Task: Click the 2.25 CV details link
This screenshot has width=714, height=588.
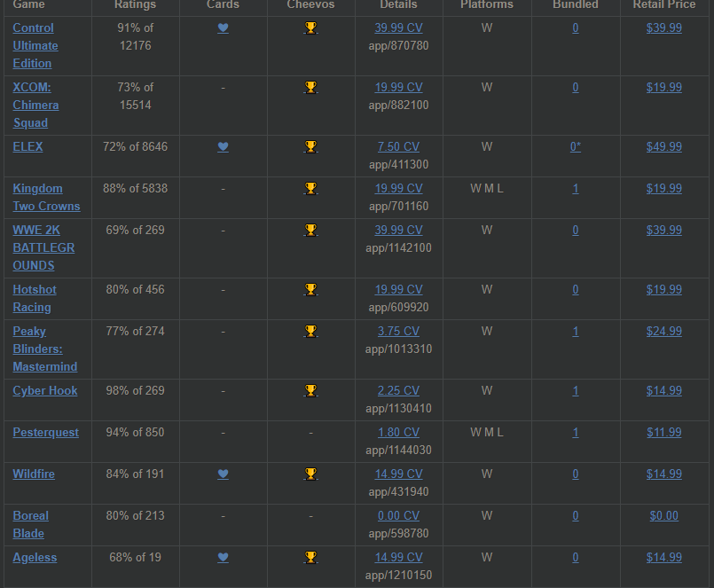Action: (398, 390)
